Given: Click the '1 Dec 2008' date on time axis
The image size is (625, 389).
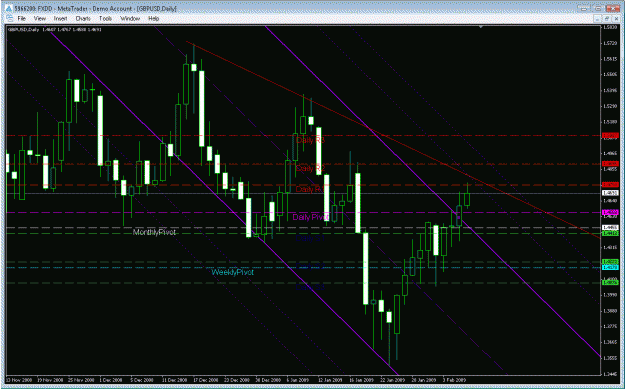Looking at the screenshot, I should click(112, 379).
